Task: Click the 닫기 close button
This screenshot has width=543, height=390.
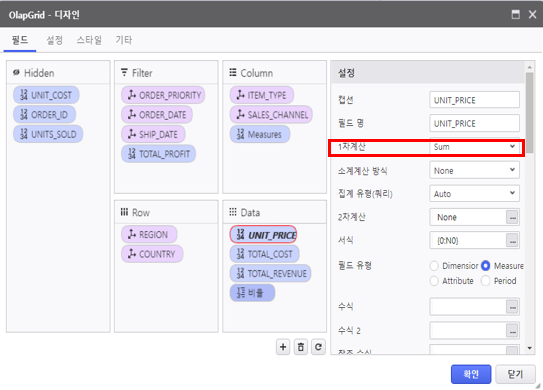Action: point(515,374)
